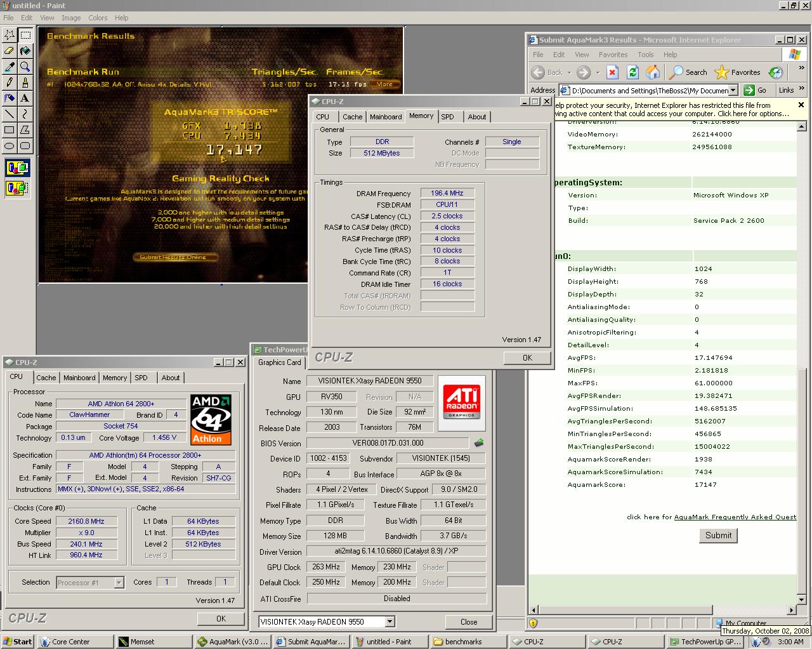Open the Image menu in Paint
This screenshot has height=650, width=812.
70,18
